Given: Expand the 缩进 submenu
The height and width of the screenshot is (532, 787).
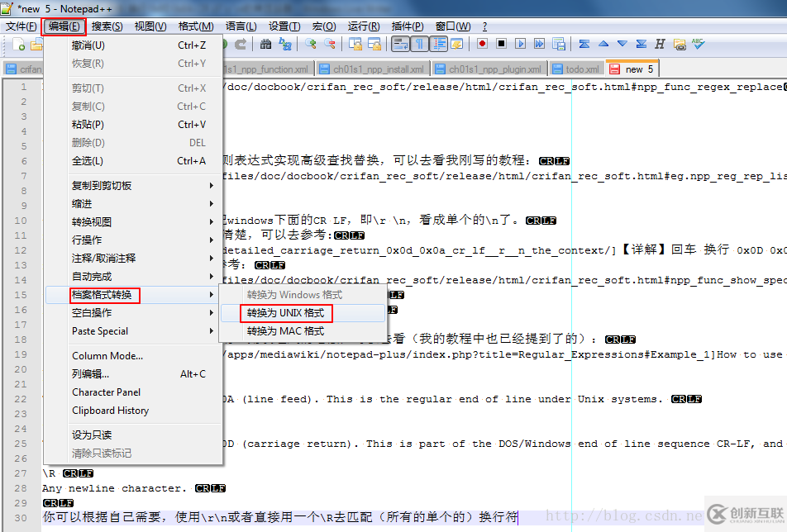Looking at the screenshot, I should click(x=134, y=203).
